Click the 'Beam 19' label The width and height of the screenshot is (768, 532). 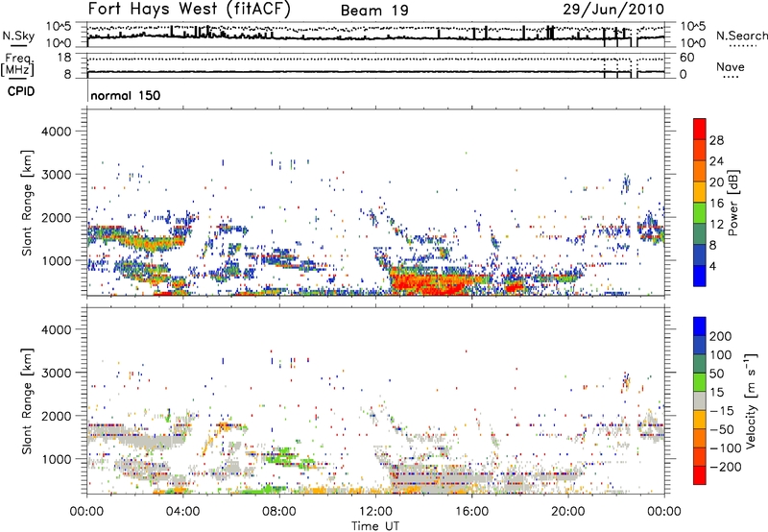(x=374, y=11)
